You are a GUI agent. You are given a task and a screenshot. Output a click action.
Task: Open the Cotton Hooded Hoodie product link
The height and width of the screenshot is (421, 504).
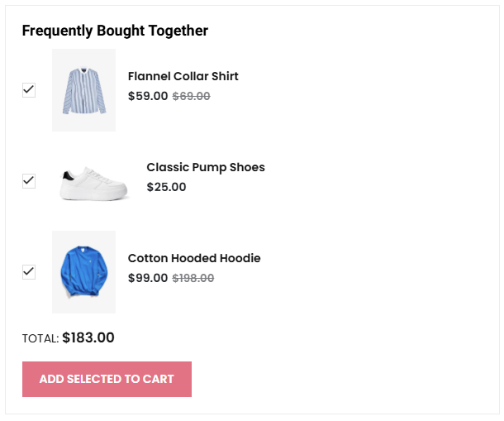point(194,258)
